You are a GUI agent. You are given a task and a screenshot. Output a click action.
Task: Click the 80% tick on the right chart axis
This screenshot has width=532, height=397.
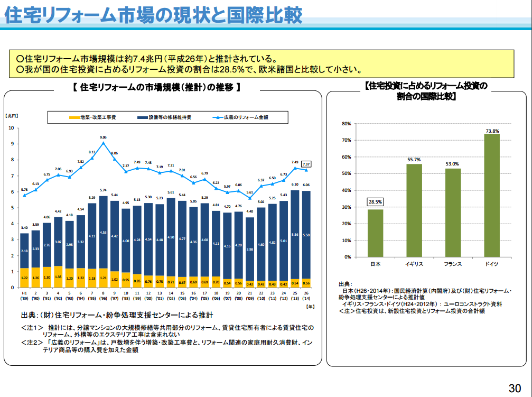click(347, 124)
